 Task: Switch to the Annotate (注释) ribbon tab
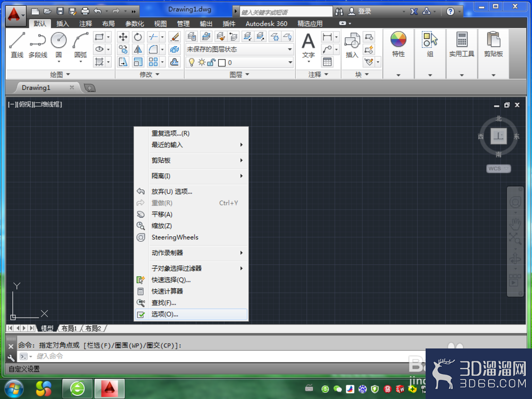tap(86, 23)
